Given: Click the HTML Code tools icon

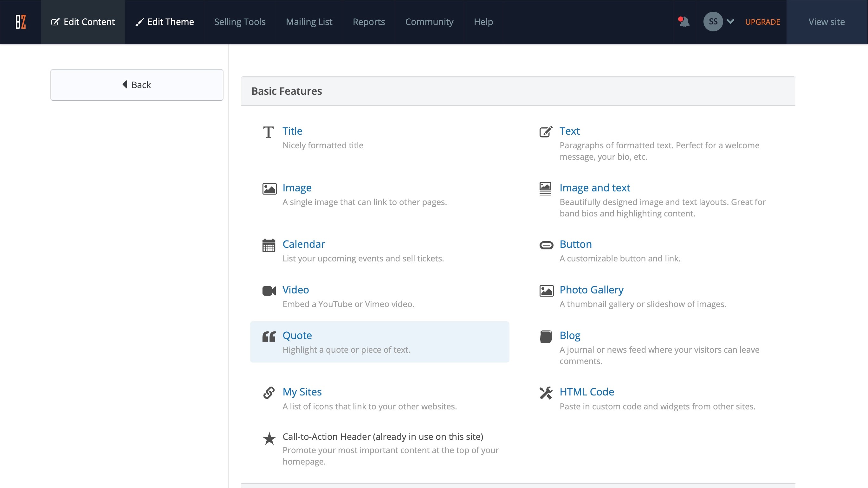Looking at the screenshot, I should [x=546, y=393].
